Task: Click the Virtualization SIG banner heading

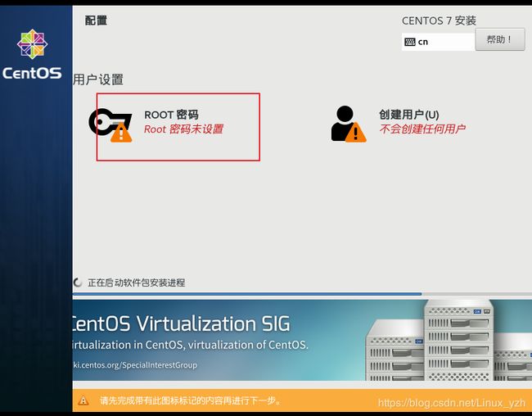Action: pos(182,323)
